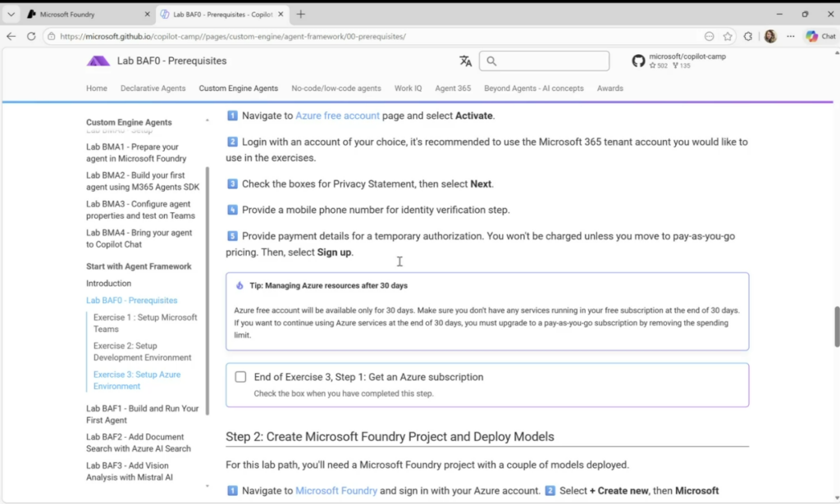
Task: Click the Copilot Camp logo in header
Action: coord(98,61)
